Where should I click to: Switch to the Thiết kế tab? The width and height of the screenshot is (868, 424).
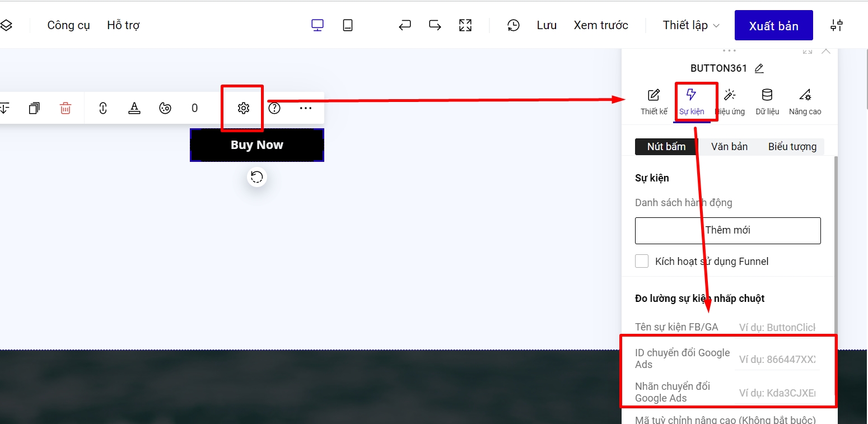pyautogui.click(x=654, y=101)
